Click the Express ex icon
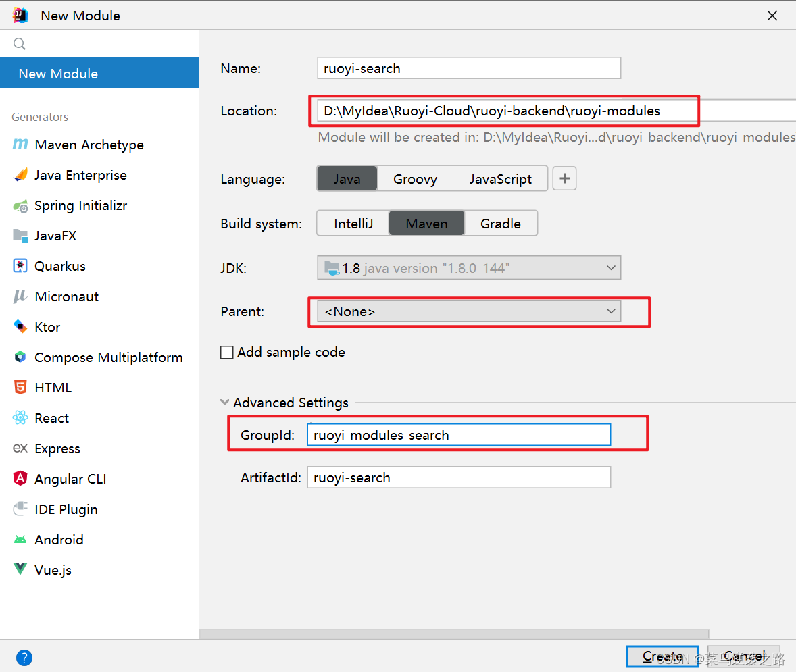This screenshot has height=672, width=796. [x=20, y=448]
